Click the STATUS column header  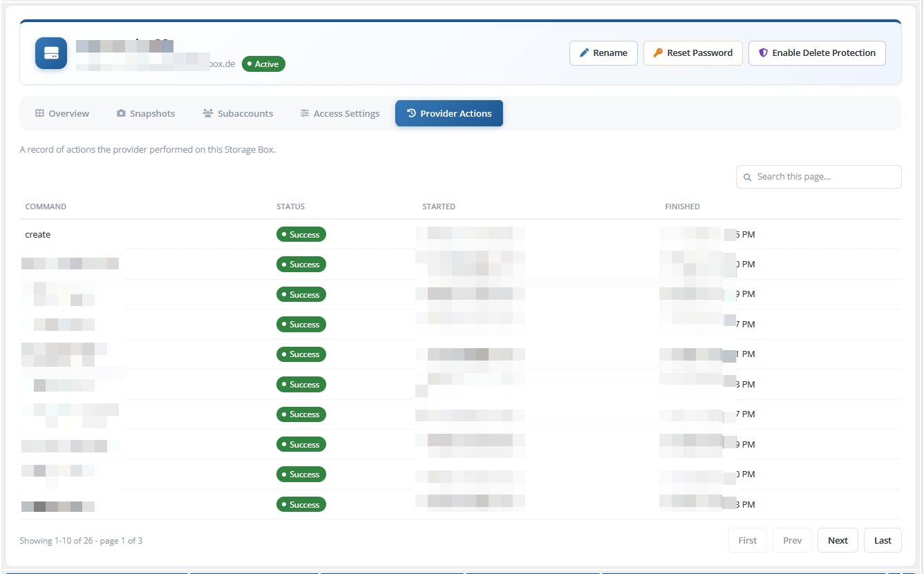coord(290,207)
